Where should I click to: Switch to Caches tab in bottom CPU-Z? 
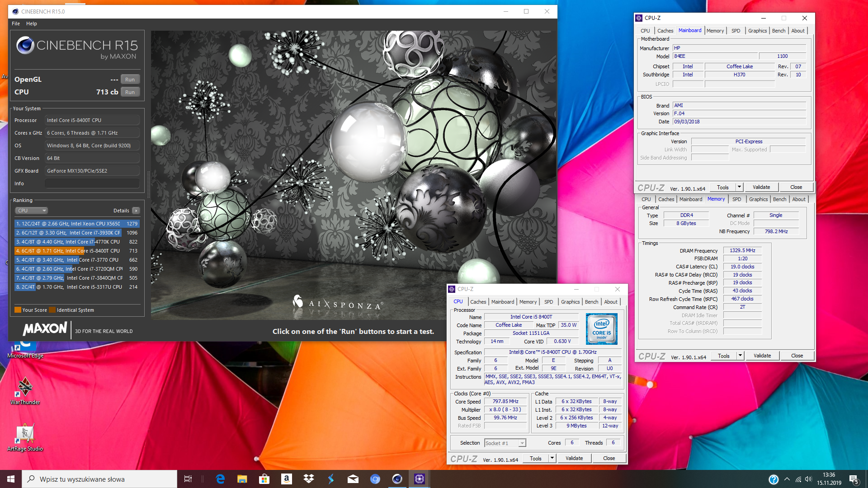coord(478,302)
